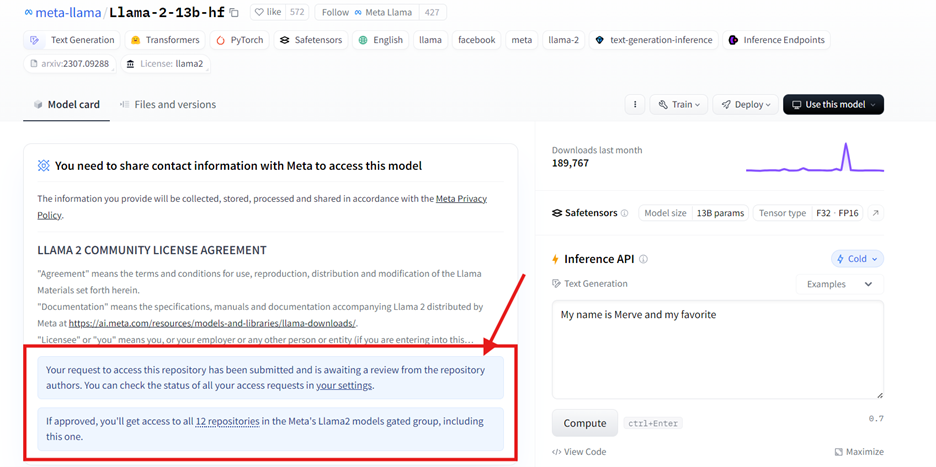The width and height of the screenshot is (936, 467).
Task: Switch to the Files and versions tab
Action: [x=168, y=105]
